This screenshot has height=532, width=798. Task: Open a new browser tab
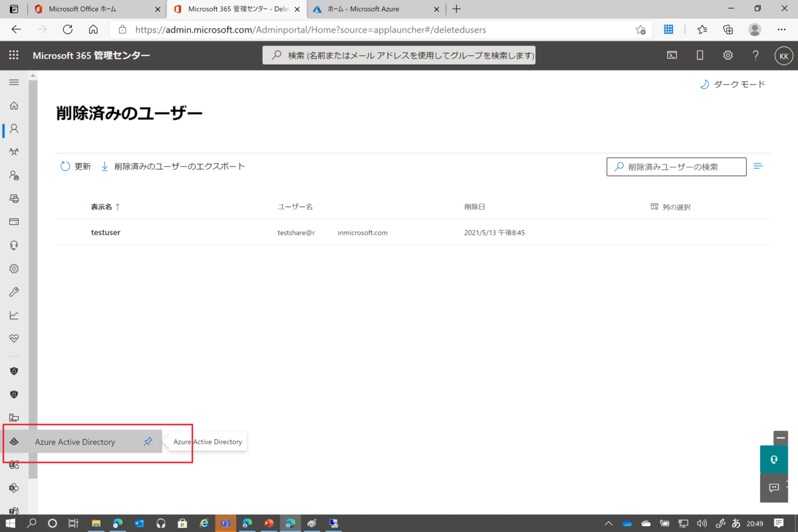coord(456,9)
